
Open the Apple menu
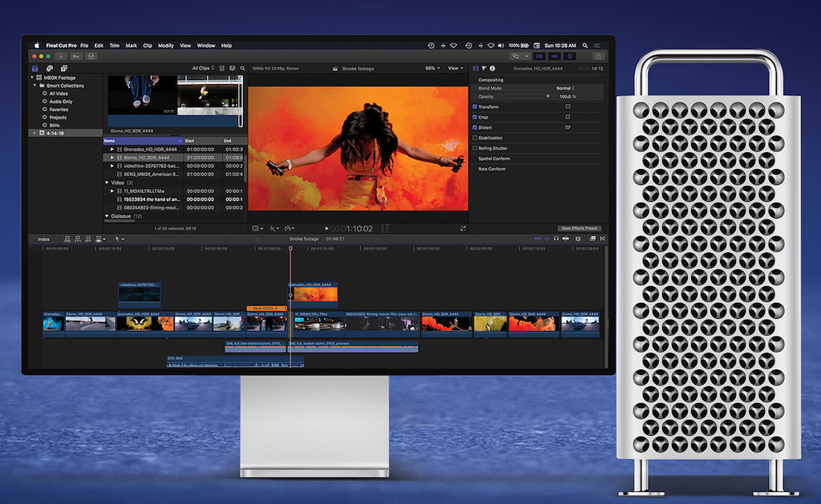(x=37, y=46)
